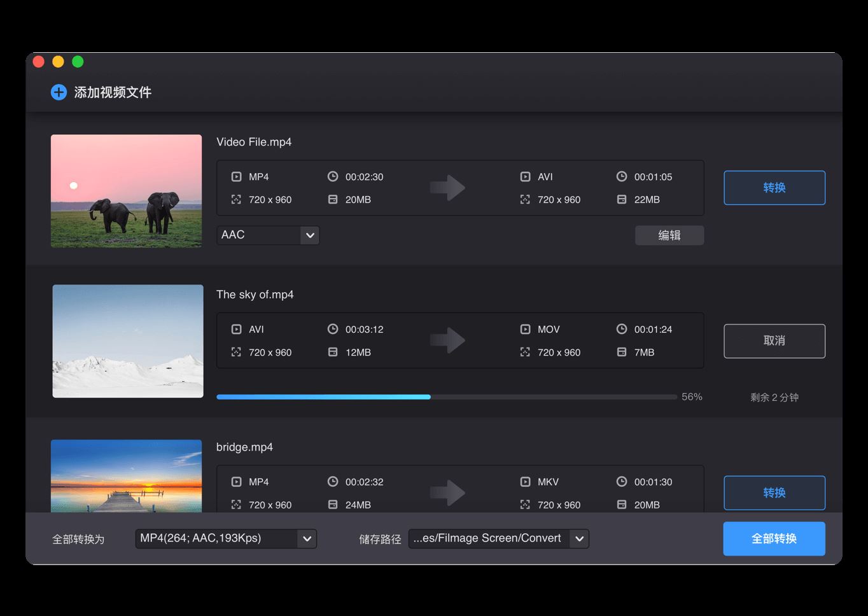Viewport: 868px width, 616px height.
Task: Click the Video File.mp4 file name
Action: point(254,142)
